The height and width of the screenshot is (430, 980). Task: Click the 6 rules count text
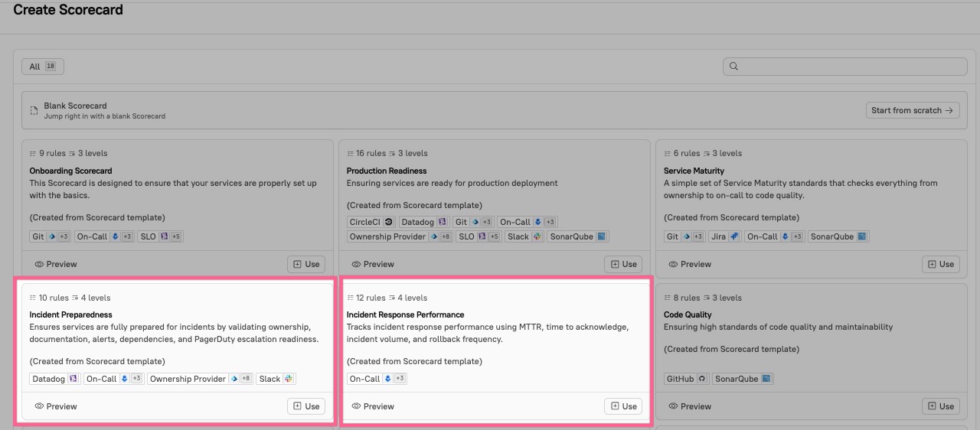pyautogui.click(x=687, y=153)
